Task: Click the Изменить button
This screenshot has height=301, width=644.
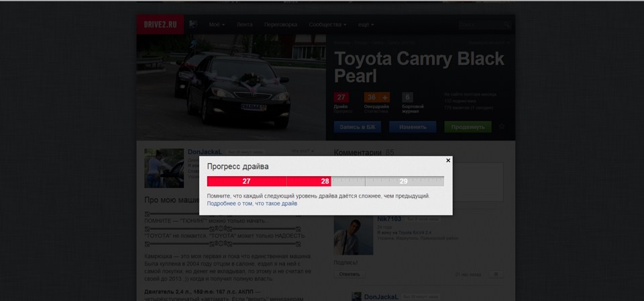Action: [x=413, y=127]
